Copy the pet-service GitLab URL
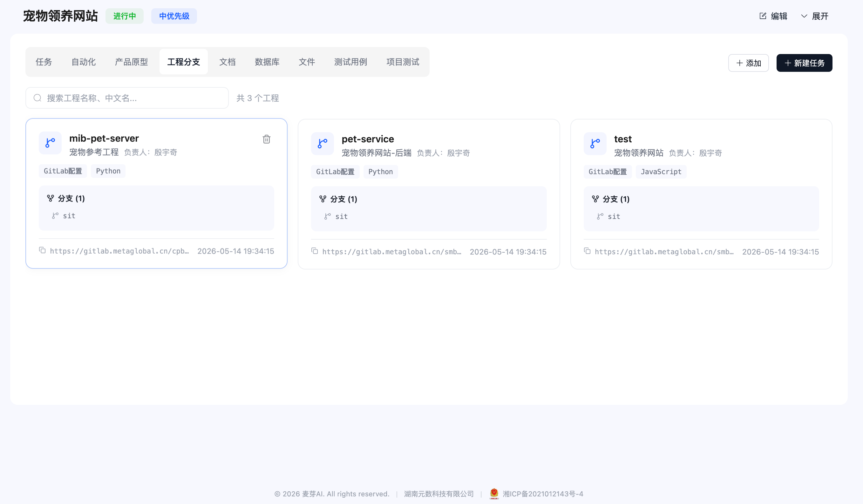863x504 pixels. [314, 251]
